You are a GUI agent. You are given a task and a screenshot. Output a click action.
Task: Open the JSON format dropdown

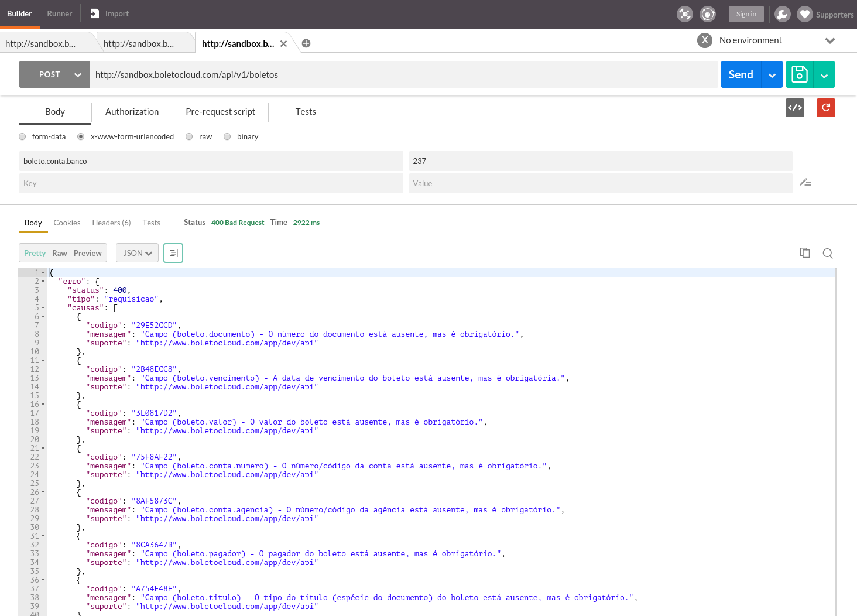click(137, 253)
